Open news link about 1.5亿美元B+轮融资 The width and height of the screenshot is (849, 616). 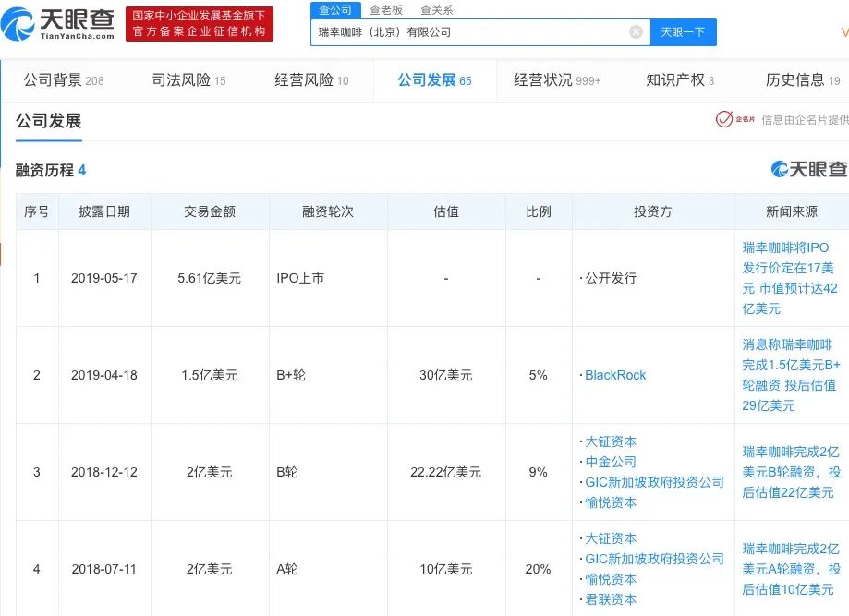click(x=791, y=375)
